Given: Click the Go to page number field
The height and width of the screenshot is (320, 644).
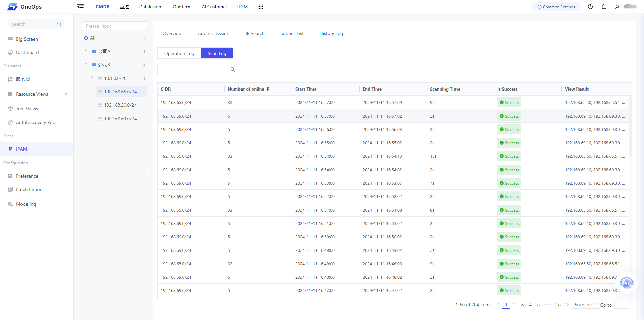Looking at the screenshot, I should [622, 305].
